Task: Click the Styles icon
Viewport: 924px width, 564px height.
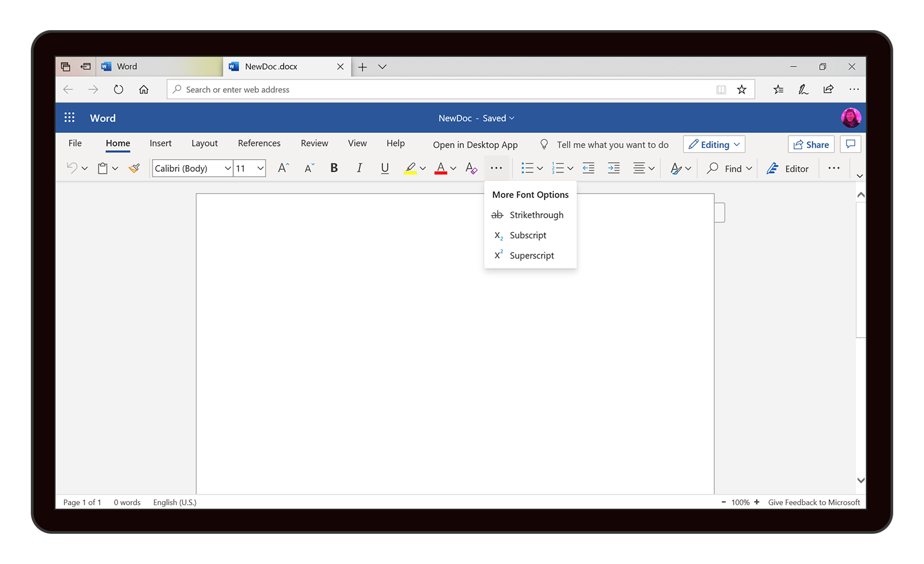Action: coord(676,168)
